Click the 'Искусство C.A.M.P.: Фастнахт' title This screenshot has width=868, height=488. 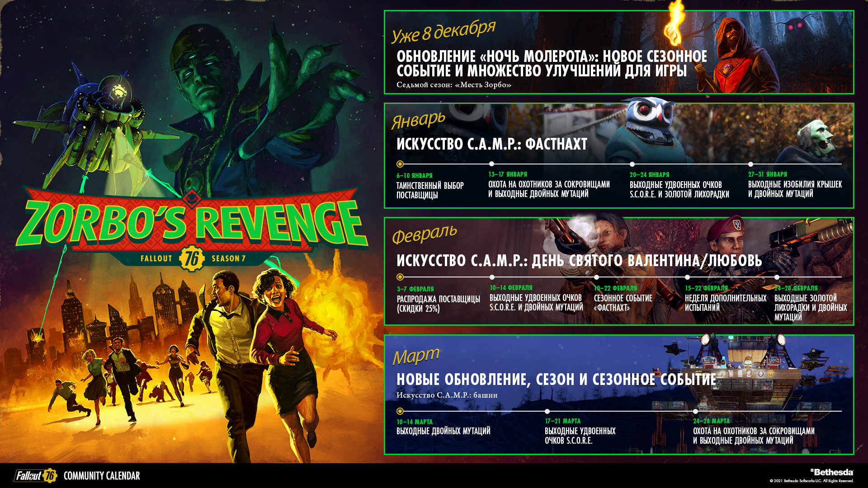pos(491,144)
